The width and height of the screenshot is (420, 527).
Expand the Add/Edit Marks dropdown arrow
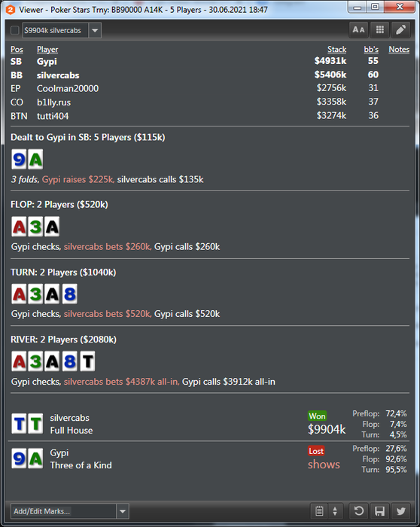pyautogui.click(x=123, y=511)
